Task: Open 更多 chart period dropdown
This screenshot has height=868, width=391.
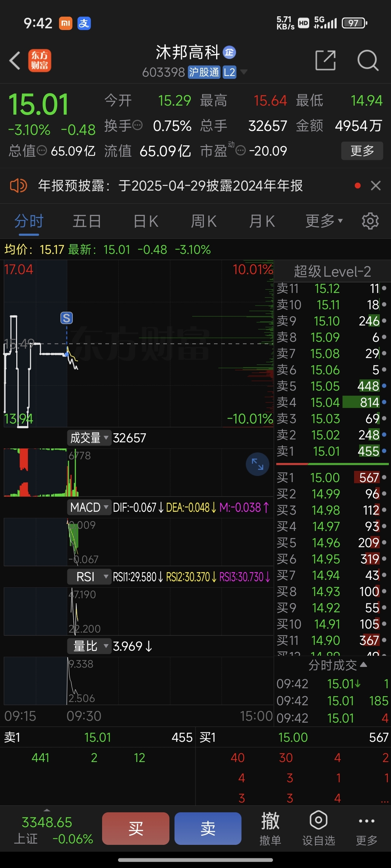Action: [x=324, y=221]
